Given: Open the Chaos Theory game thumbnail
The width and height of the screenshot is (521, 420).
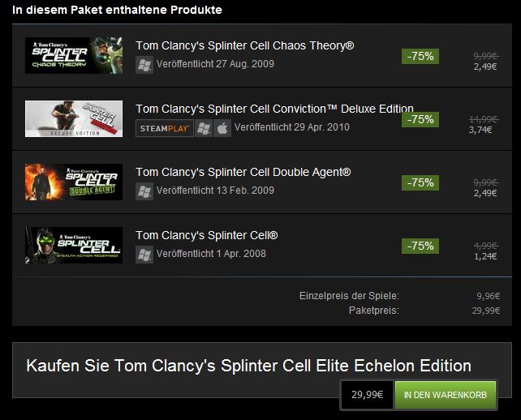Looking at the screenshot, I should point(74,55).
